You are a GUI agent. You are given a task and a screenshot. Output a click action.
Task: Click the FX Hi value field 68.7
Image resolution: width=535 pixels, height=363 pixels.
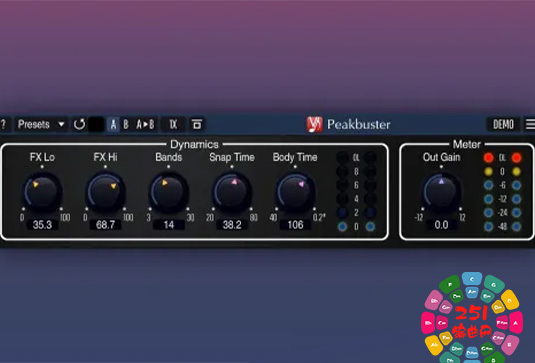[x=105, y=225]
